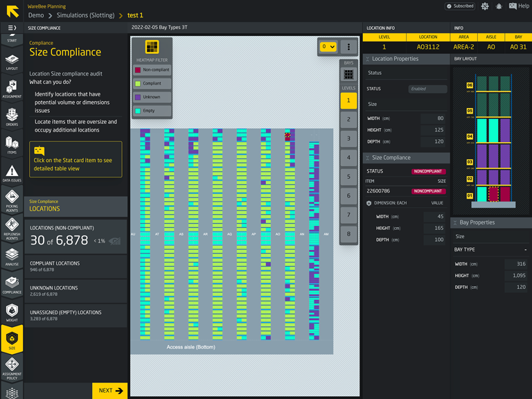Toggle the Non-compliant heatmap filter
The image size is (532, 399).
(152, 70)
